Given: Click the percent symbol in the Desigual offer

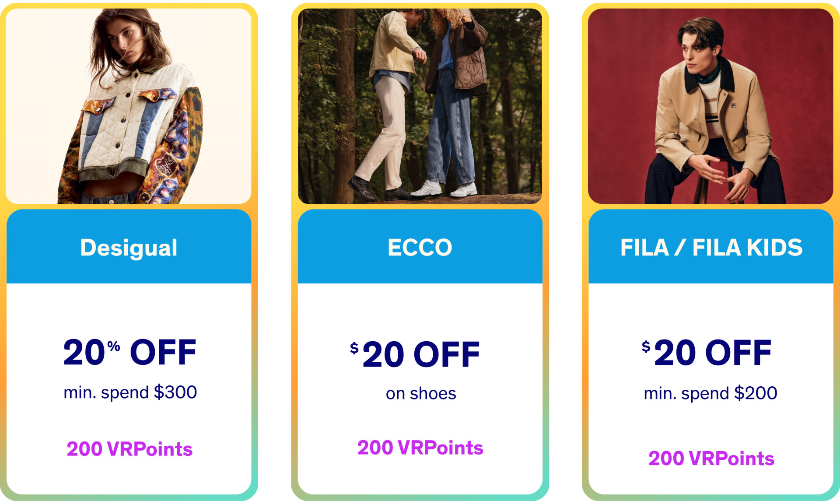Looking at the screenshot, I should (x=114, y=346).
